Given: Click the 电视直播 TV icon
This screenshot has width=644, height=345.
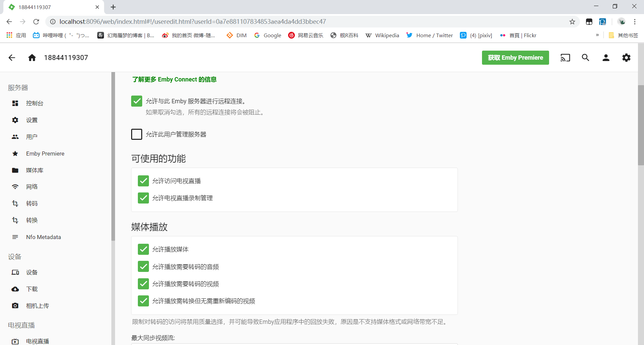Looking at the screenshot, I should 15,341.
